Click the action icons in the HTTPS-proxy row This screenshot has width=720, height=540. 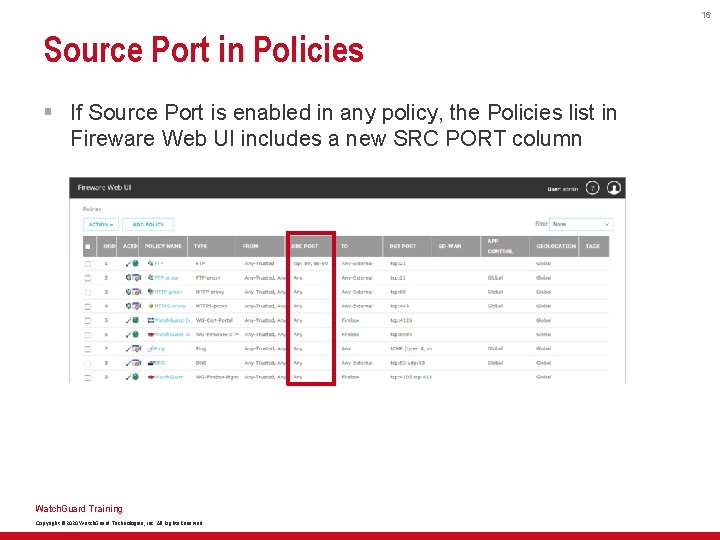[x=133, y=306]
